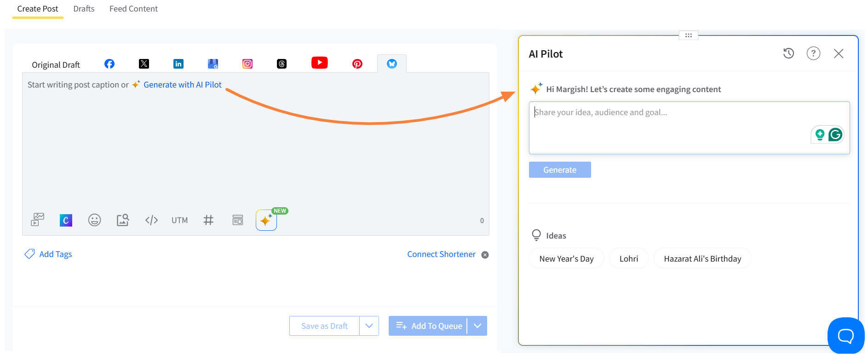Click the Generate with AI Pilot link
Image resolution: width=868 pixels, height=356 pixels.
[x=182, y=85]
